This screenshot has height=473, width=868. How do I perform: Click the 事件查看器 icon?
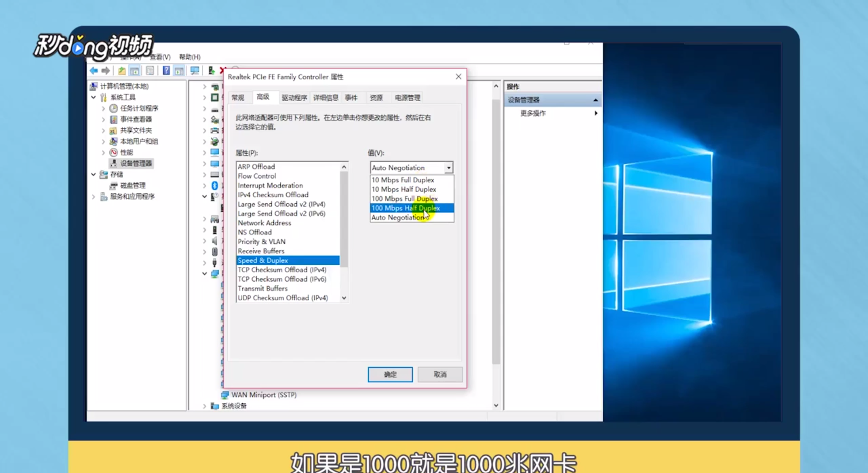(x=113, y=119)
